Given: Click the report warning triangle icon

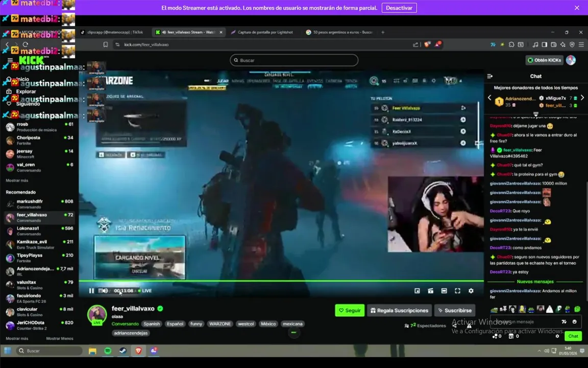Looking at the screenshot, I should pyautogui.click(x=469, y=326).
